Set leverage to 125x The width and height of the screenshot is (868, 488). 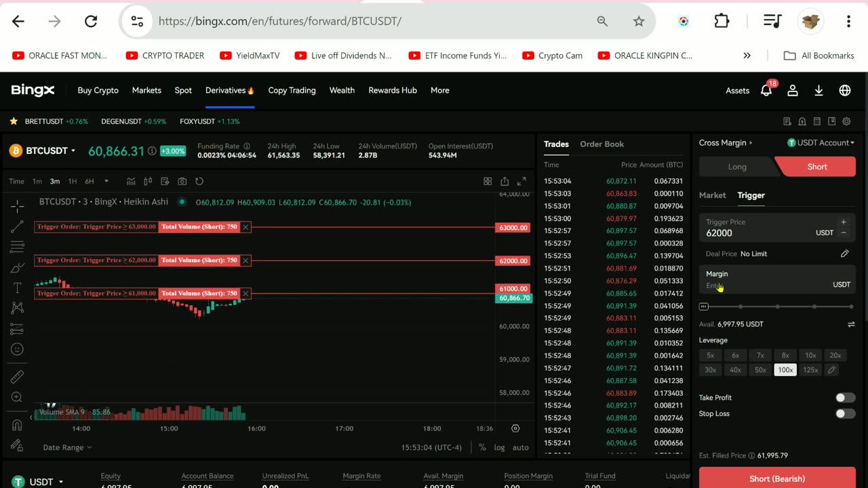pos(810,370)
